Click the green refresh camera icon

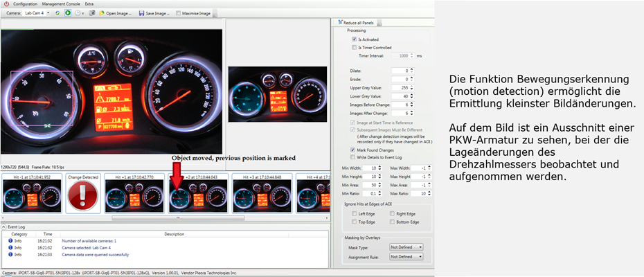pyautogui.click(x=57, y=13)
